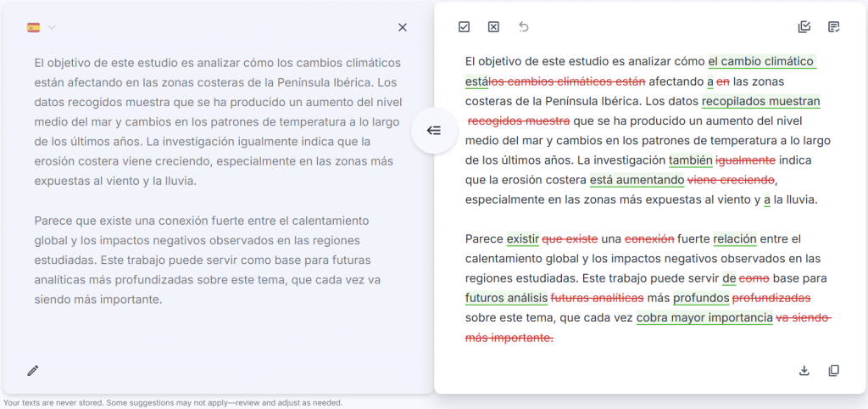868x409 pixels.
Task: Click the undo arrow icon
Action: (x=524, y=27)
